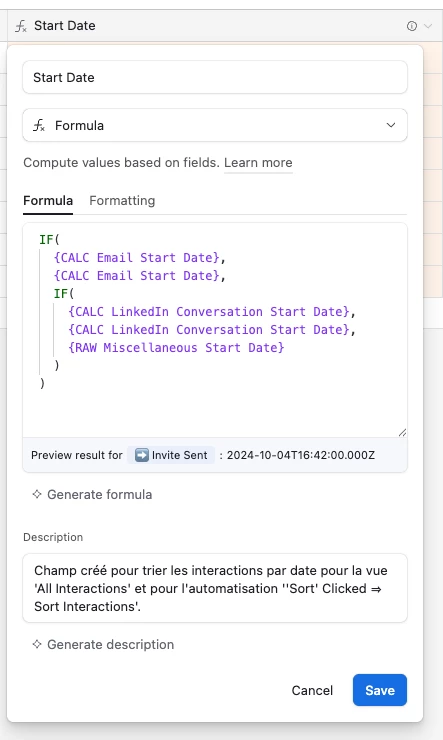
Task: Expand the Start Date column header chevron
Action: tap(427, 26)
